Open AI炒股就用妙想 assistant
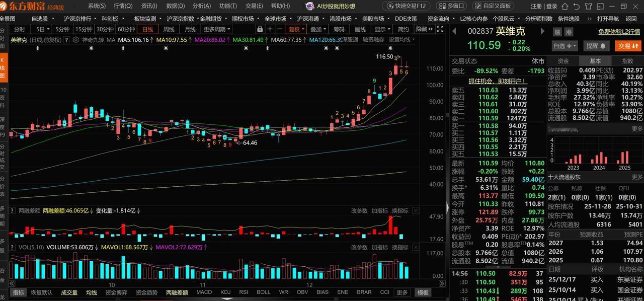Screen dimensions: 644x301 coord(331,6)
